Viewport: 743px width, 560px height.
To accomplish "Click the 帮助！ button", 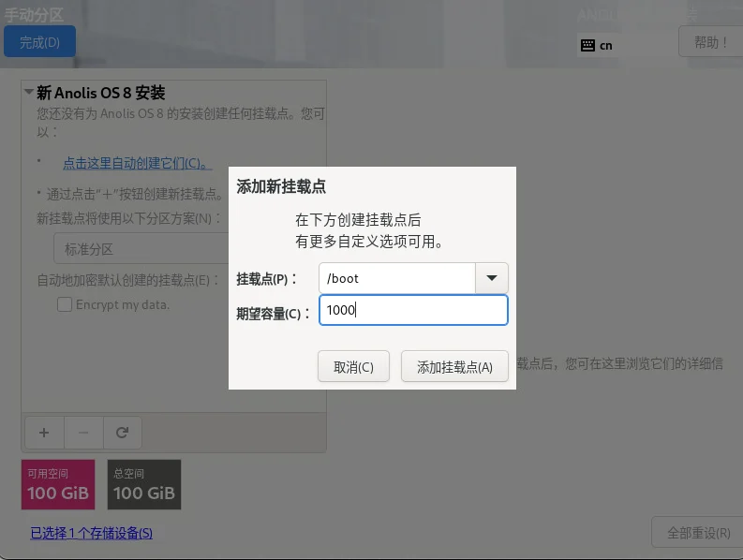I will (x=710, y=42).
